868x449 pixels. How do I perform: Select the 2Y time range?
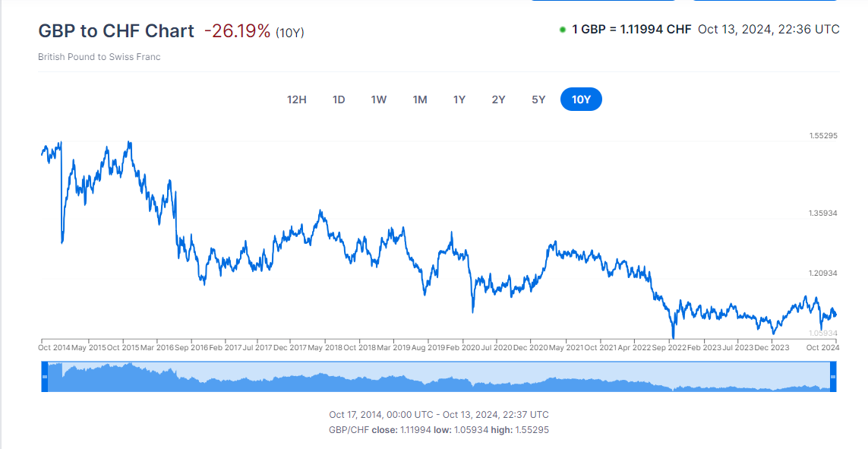point(498,100)
